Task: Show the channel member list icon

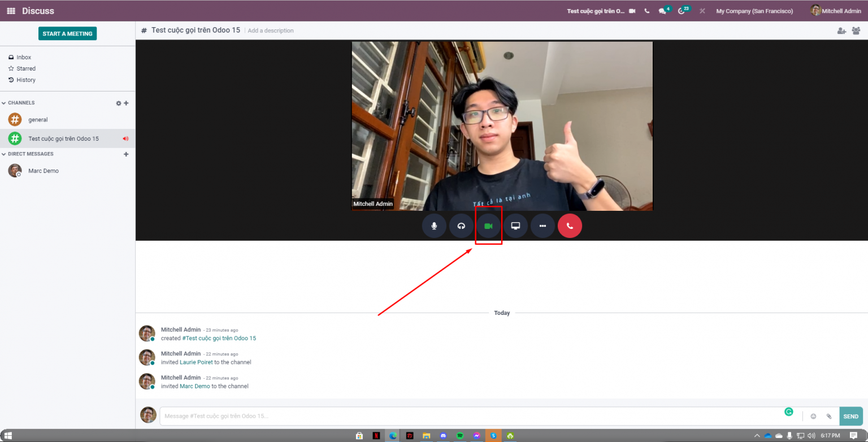Action: coord(856,31)
